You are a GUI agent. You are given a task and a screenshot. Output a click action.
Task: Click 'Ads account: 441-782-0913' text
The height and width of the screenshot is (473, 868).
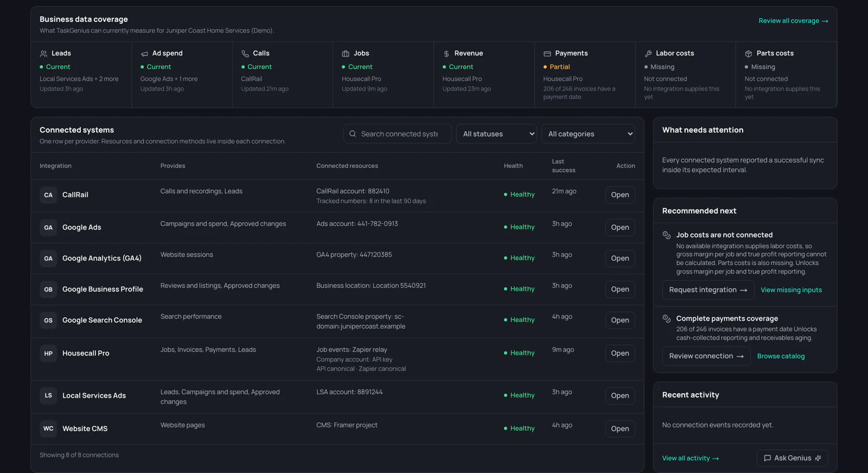[357, 224]
